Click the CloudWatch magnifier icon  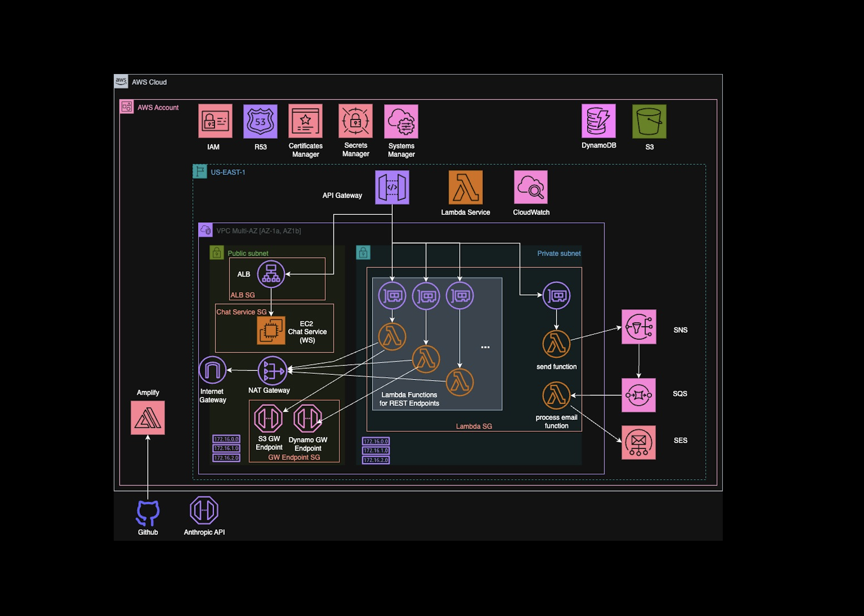pos(531,187)
